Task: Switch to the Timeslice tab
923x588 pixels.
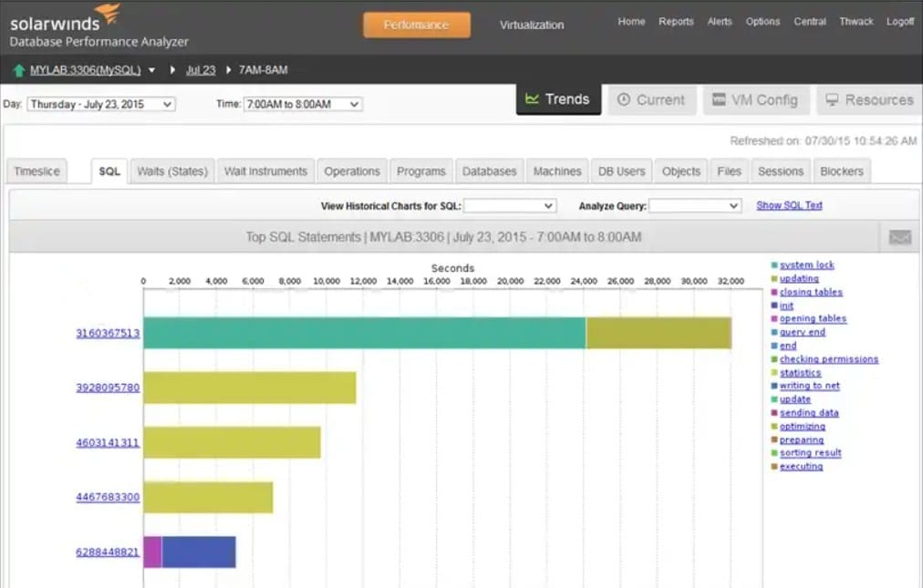Action: pos(37,171)
